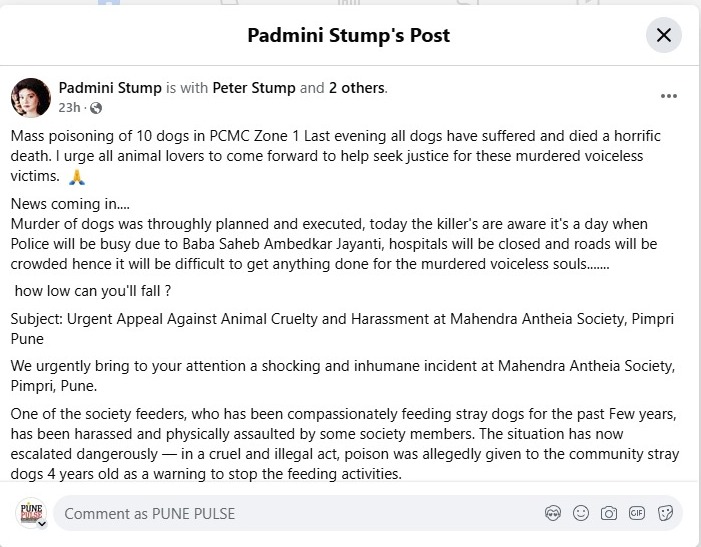This screenshot has width=701, height=547.
Task: Show the 2 others tagged in post
Action: click(357, 88)
